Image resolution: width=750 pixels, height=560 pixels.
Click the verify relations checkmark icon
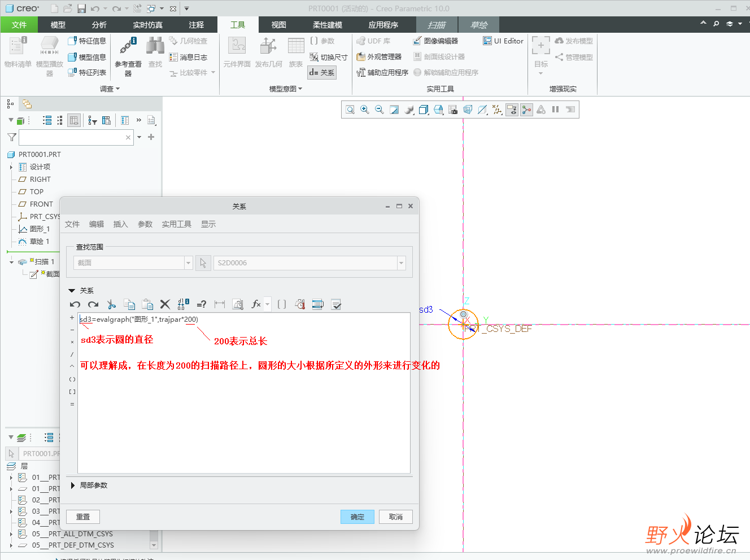336,304
